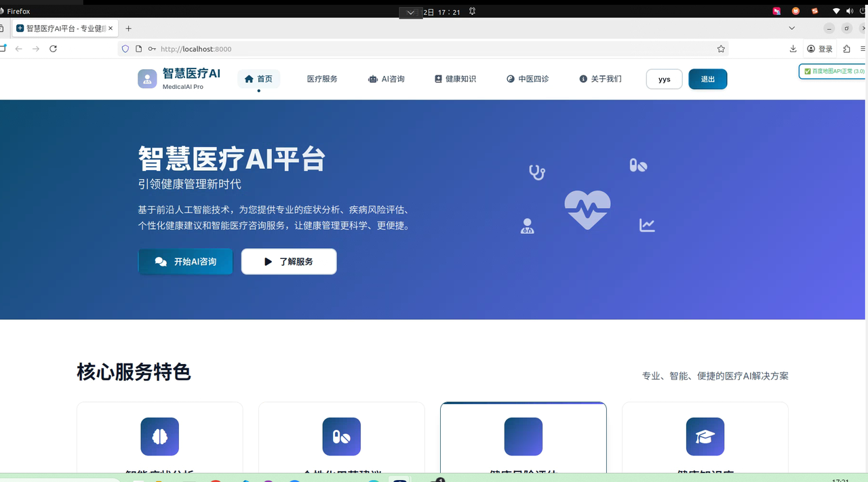This screenshot has width=868, height=482.
Task: Click the 退出 logout button
Action: (x=708, y=79)
